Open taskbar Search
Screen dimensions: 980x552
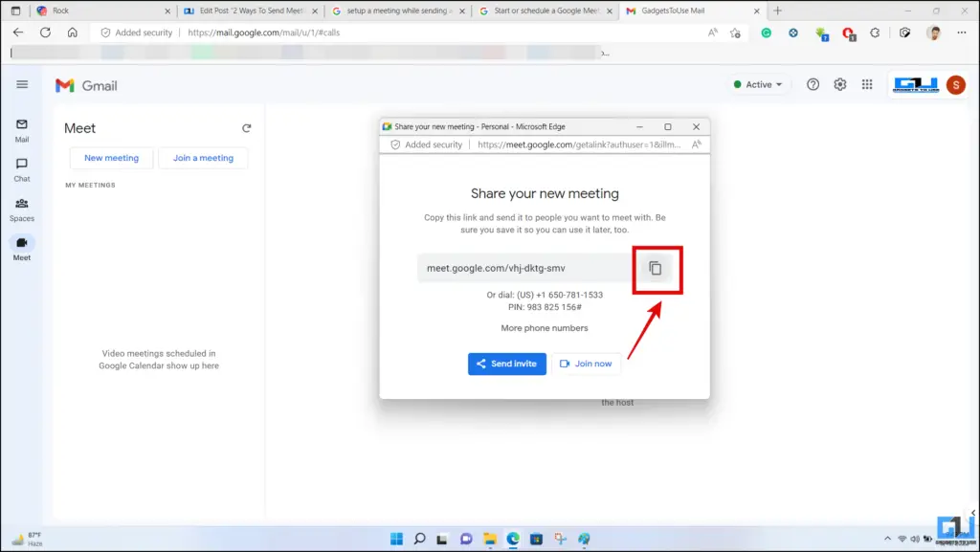click(419, 539)
